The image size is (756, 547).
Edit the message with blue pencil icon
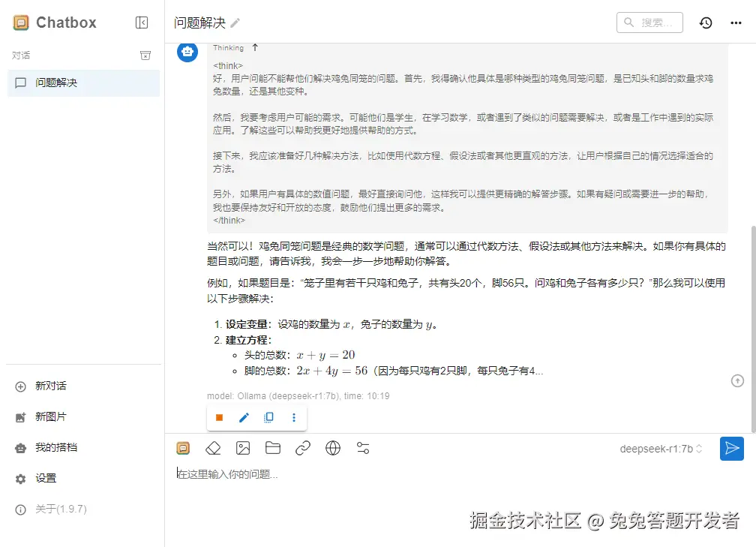coord(244,418)
